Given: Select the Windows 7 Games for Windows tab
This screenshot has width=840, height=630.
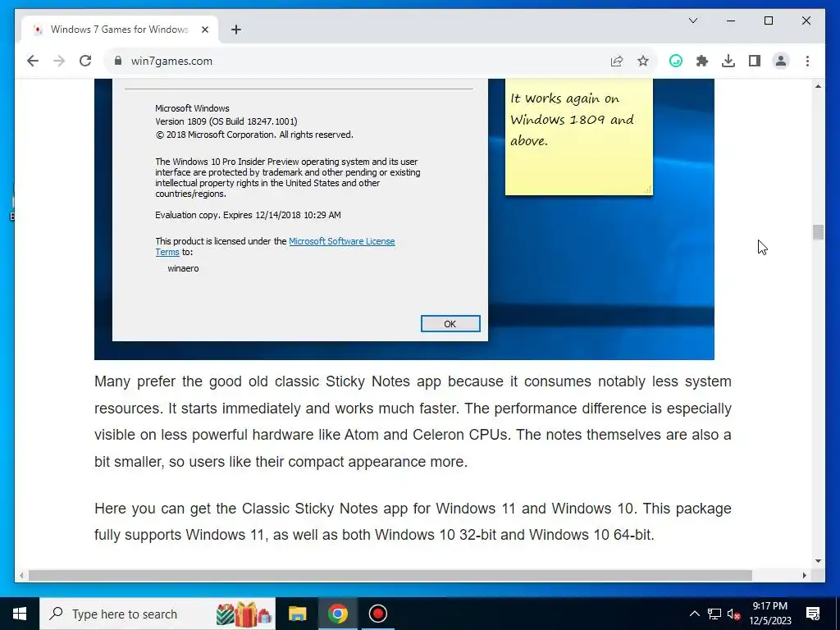Looking at the screenshot, I should point(120,30).
